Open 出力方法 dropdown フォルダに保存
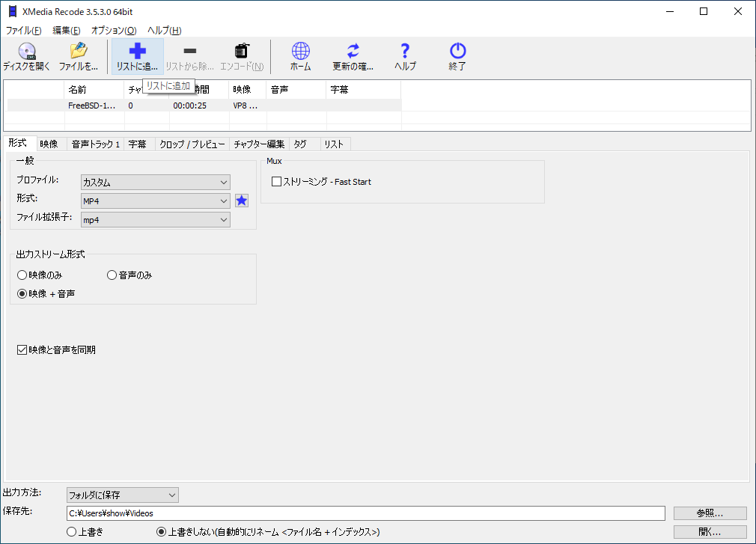756x544 pixels. pos(123,495)
